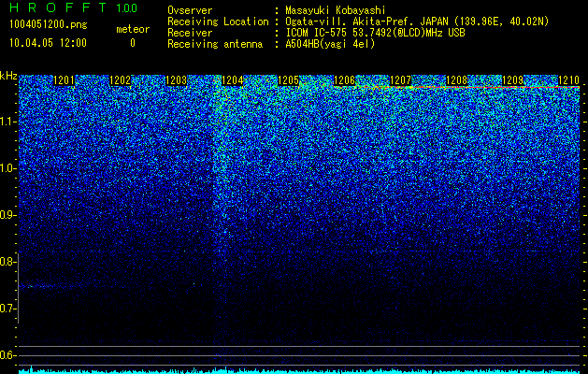This screenshot has width=588, height=374.
Task: Click the 1210 time marker
Action: coord(569,80)
